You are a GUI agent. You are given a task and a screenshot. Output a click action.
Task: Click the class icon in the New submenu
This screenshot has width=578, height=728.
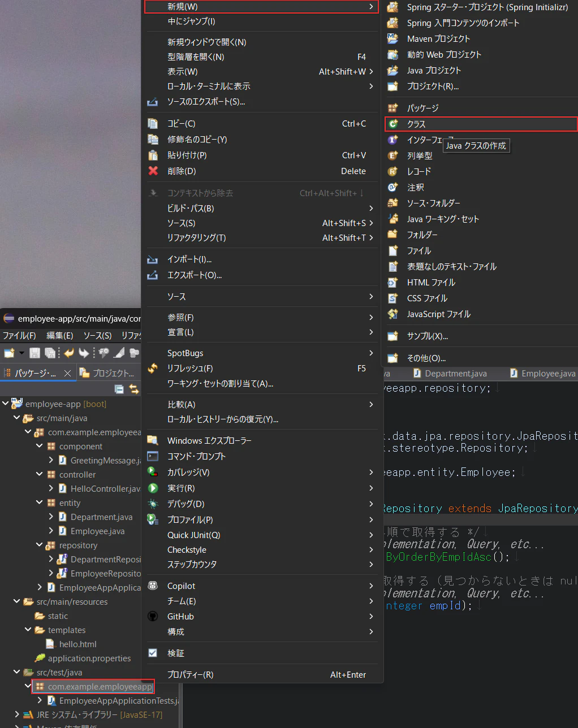[x=393, y=124]
